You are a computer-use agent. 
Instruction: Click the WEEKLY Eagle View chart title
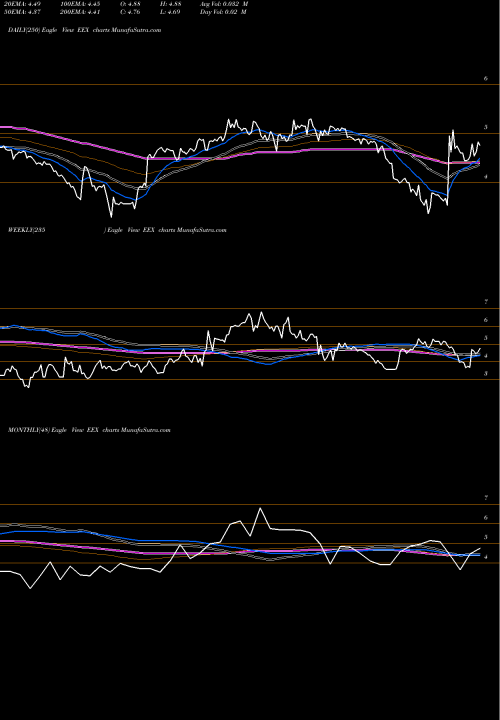pos(117,230)
